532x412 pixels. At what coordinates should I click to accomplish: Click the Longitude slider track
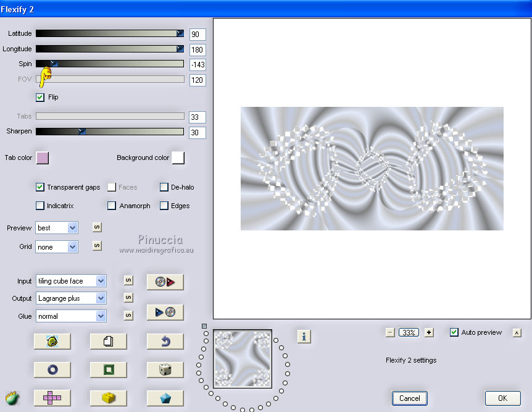[110, 49]
